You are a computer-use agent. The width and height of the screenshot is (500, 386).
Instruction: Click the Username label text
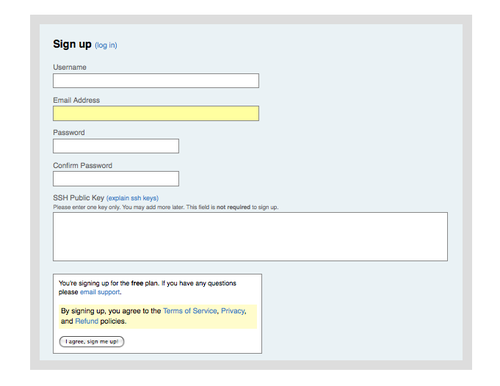(70, 67)
